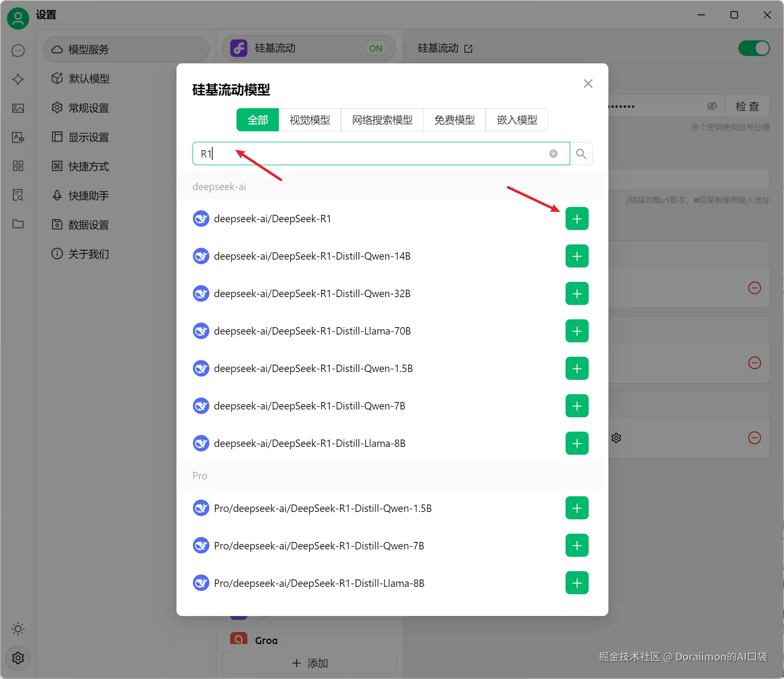The height and width of the screenshot is (679, 784).
Task: Open settings gear in sidebar
Action: click(18, 658)
